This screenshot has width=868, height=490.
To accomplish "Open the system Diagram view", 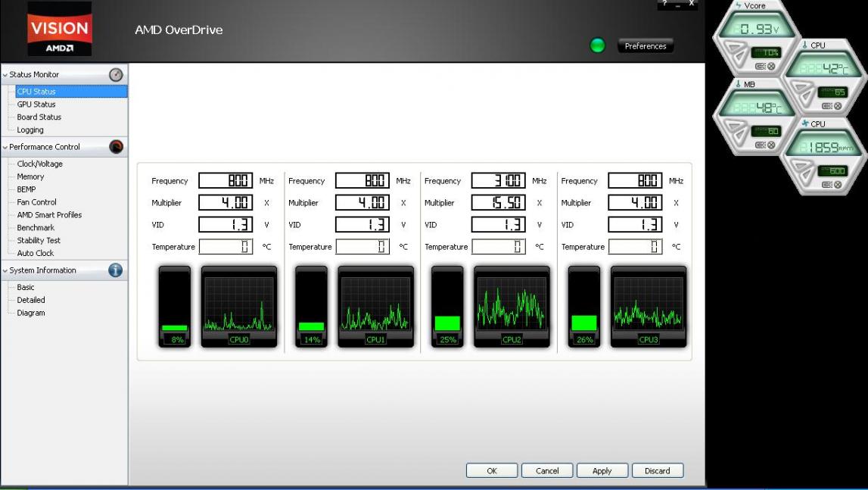I will pyautogui.click(x=31, y=313).
